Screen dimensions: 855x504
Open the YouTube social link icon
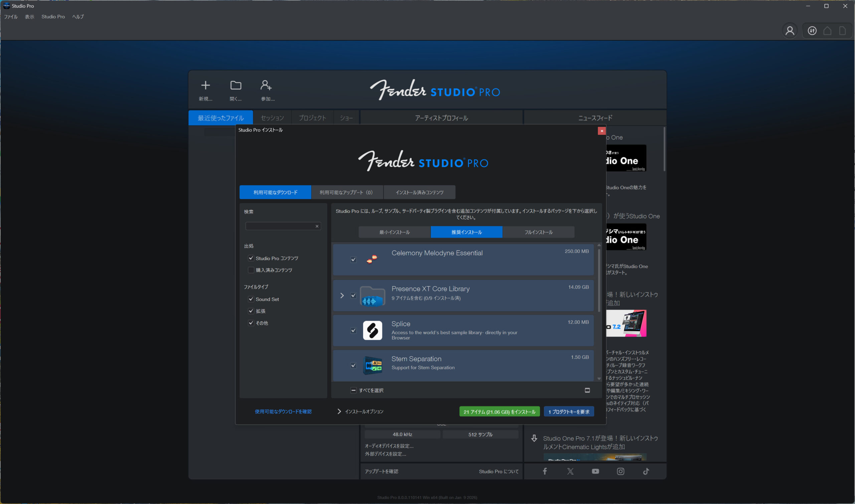pyautogui.click(x=595, y=471)
